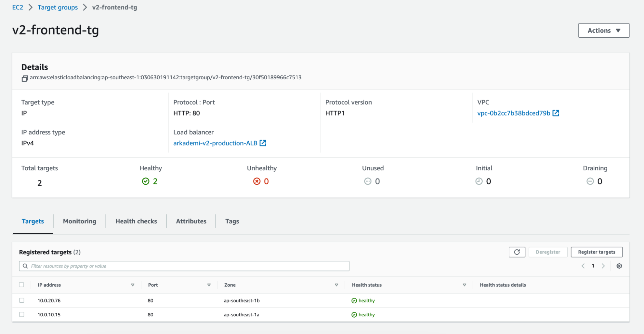Click zone ap-southeast-1a cell
Screen dimensions: 644x334
click(242, 315)
